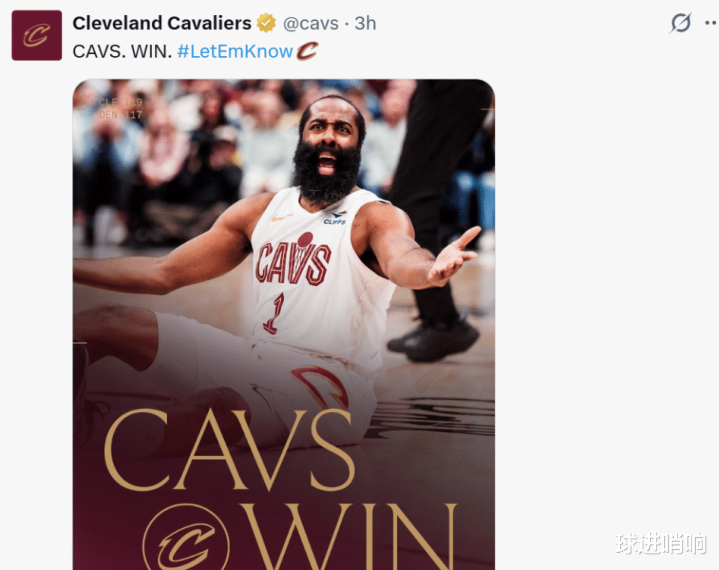
Task: Click the gold verified badge
Action: (x=266, y=23)
